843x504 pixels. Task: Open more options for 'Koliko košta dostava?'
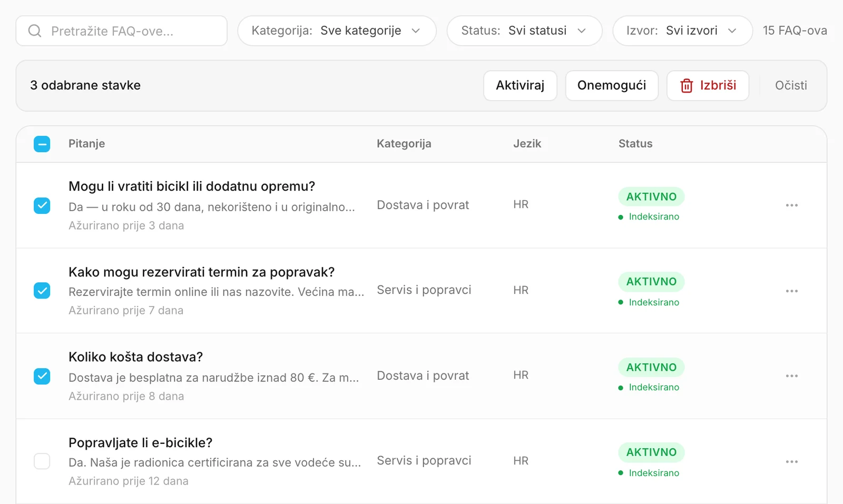pos(791,376)
